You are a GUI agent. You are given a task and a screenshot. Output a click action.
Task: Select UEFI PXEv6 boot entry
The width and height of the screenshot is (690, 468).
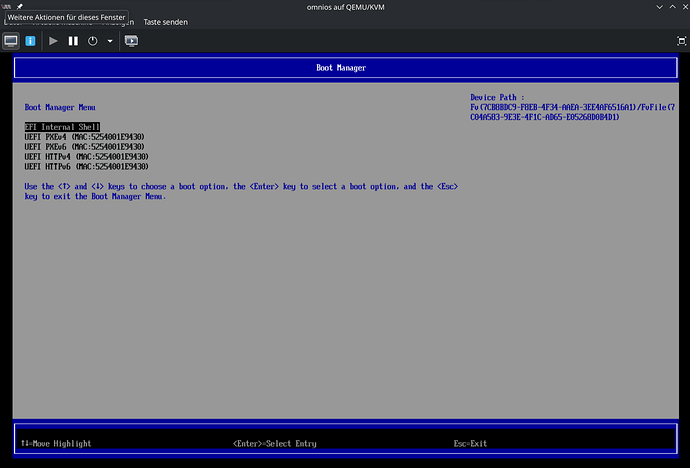click(x=84, y=147)
